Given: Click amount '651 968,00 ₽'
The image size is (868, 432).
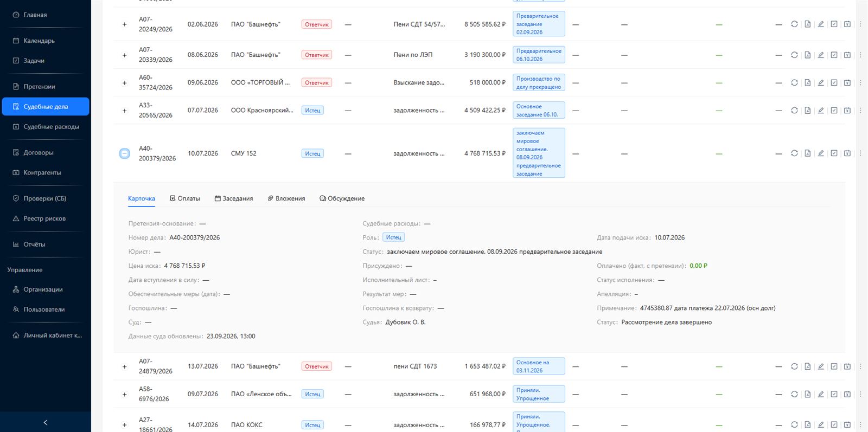Looking at the screenshot, I should click(487, 394).
